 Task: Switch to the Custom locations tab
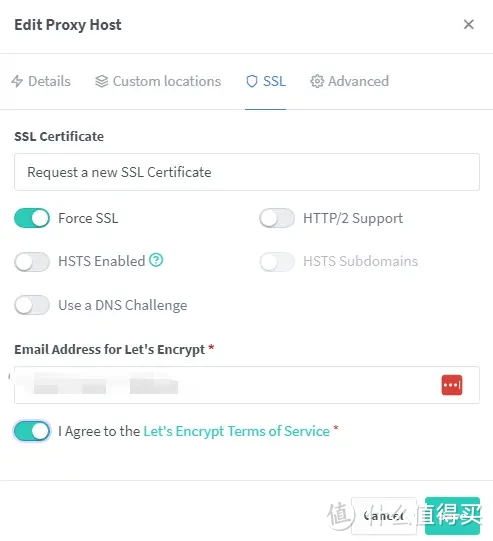(158, 81)
